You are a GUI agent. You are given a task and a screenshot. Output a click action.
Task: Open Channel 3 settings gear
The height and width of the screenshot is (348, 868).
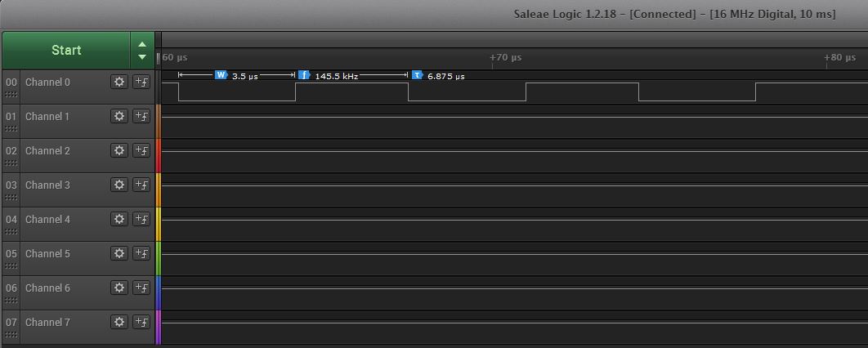119,185
